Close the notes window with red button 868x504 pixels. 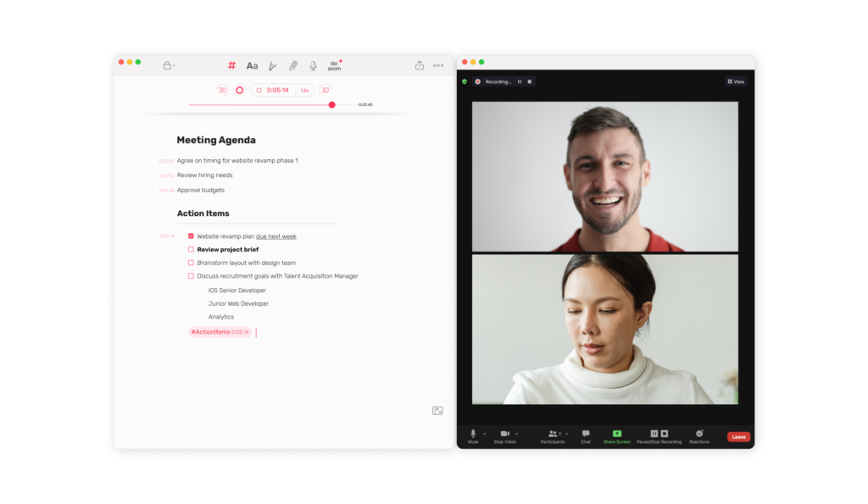pos(121,62)
